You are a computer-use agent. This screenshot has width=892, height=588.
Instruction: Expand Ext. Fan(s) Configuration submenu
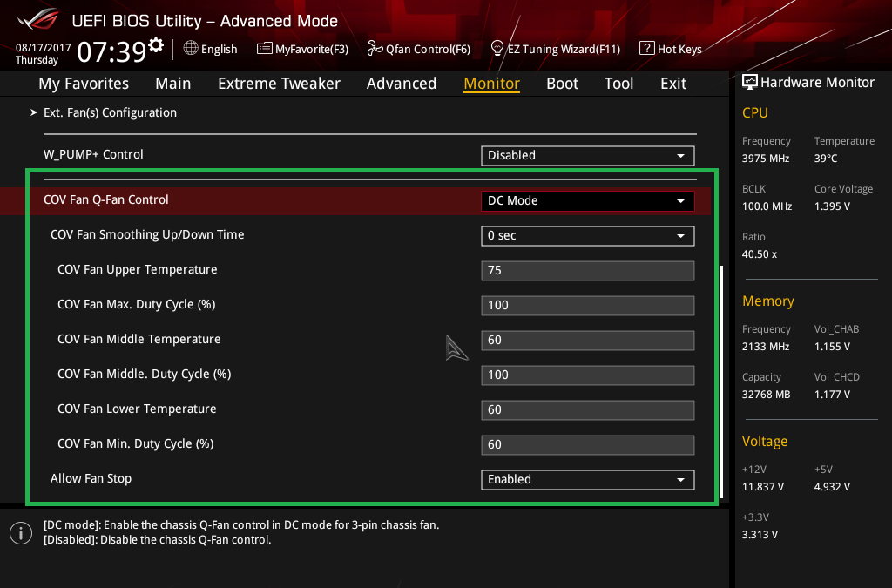click(110, 112)
